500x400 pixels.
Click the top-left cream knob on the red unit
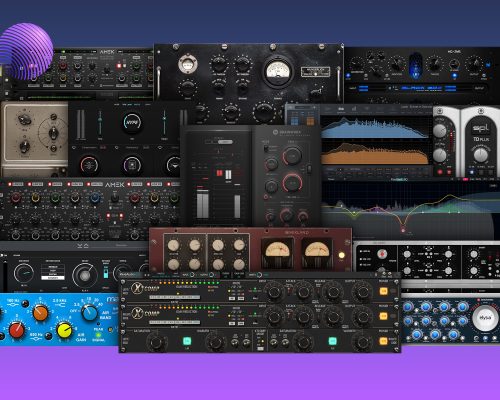(x=173, y=245)
